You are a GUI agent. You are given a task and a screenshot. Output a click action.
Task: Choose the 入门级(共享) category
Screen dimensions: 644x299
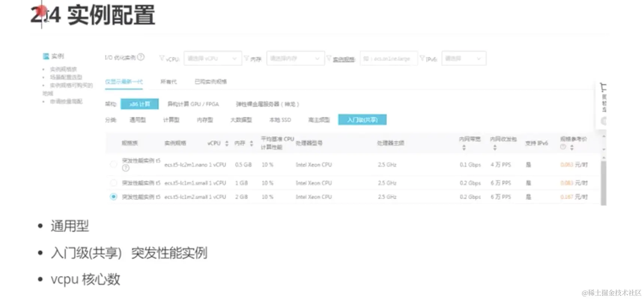[x=362, y=120]
